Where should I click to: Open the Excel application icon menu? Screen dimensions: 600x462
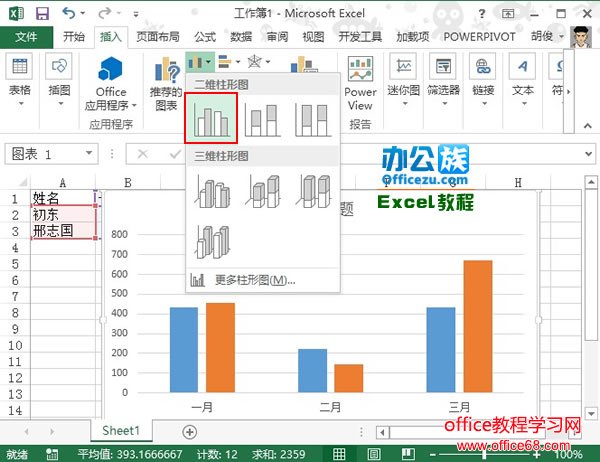[x=16, y=14]
